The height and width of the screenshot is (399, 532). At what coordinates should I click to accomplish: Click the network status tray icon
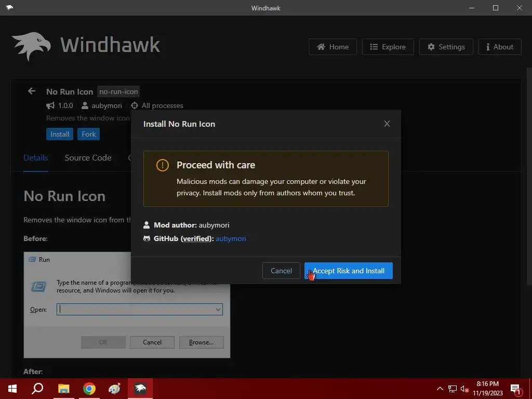(x=453, y=389)
